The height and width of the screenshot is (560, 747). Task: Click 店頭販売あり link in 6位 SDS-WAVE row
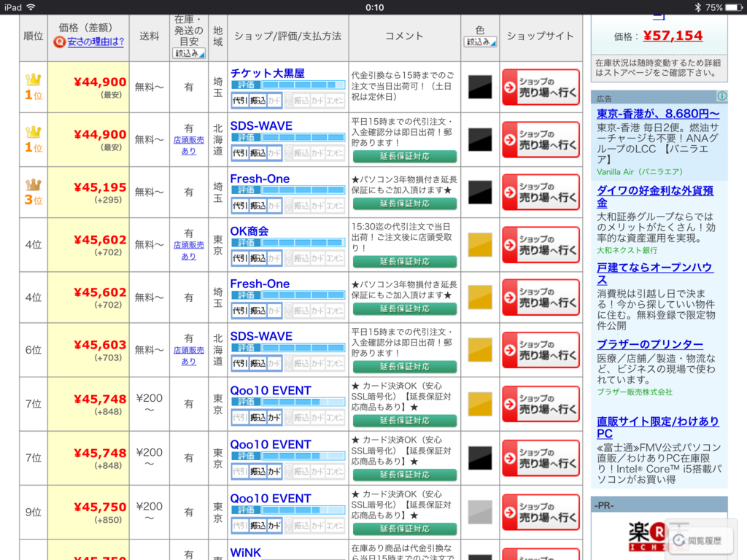(189, 356)
